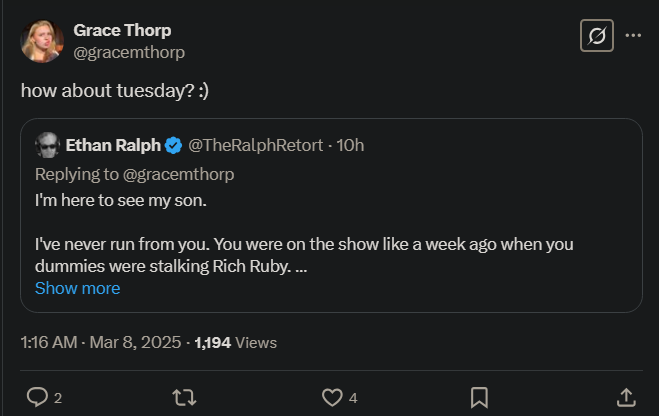The height and width of the screenshot is (416, 659).
Task: Open Grace Thorp's profile picture
Action: pos(42,41)
